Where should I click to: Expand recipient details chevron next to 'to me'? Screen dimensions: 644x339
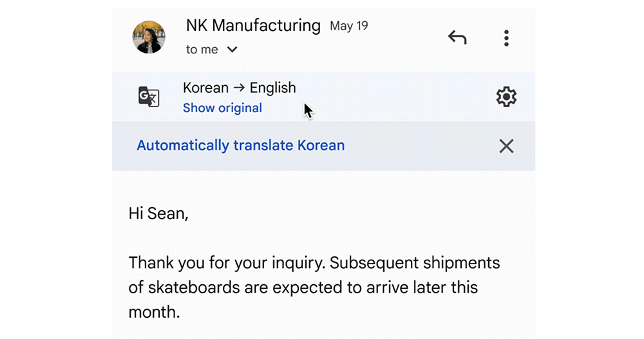[232, 50]
